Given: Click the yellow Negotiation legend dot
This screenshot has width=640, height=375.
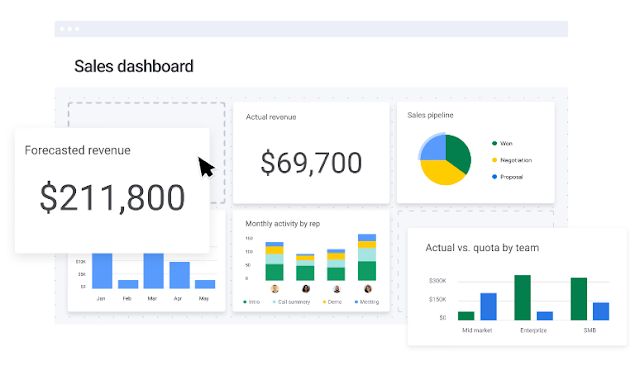Looking at the screenshot, I should point(494,160).
